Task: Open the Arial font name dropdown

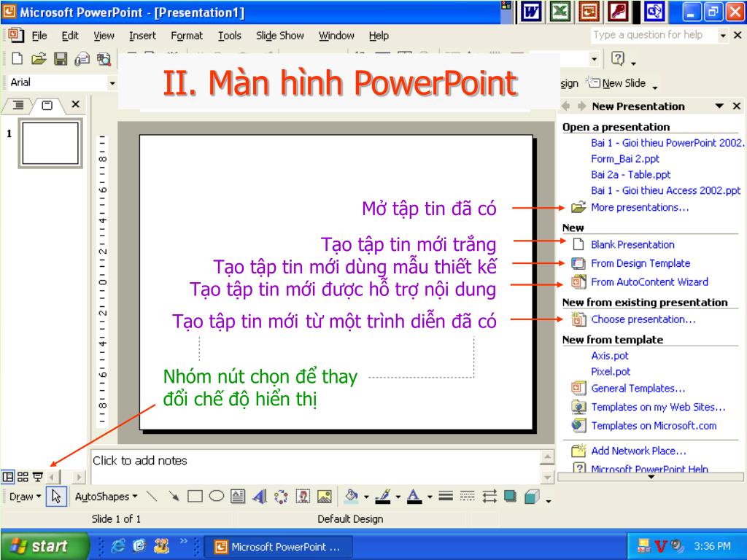Action: tap(112, 83)
